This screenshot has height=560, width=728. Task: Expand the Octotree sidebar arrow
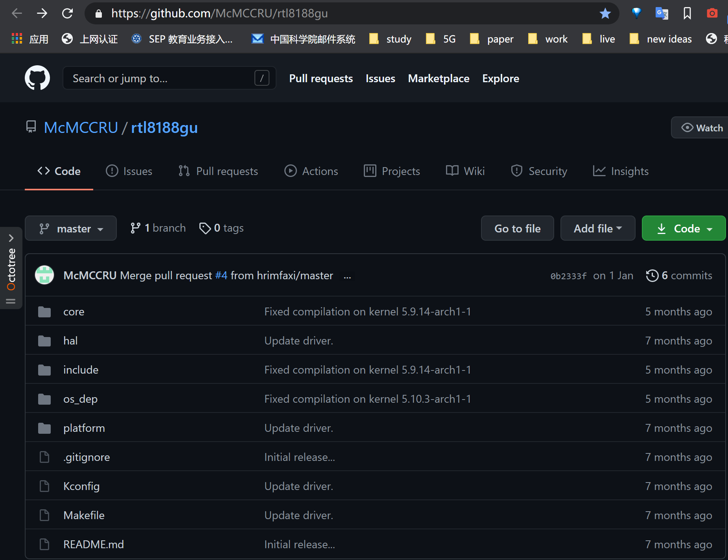click(x=11, y=238)
